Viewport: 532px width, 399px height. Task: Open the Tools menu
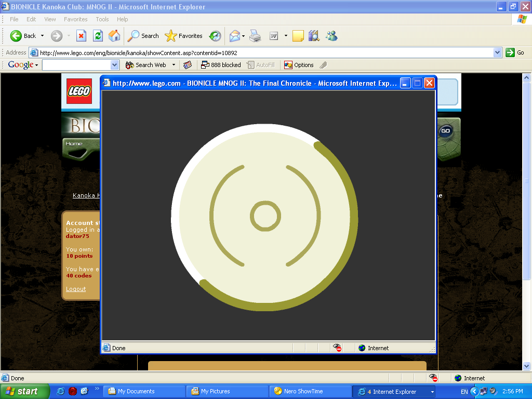pyautogui.click(x=102, y=19)
